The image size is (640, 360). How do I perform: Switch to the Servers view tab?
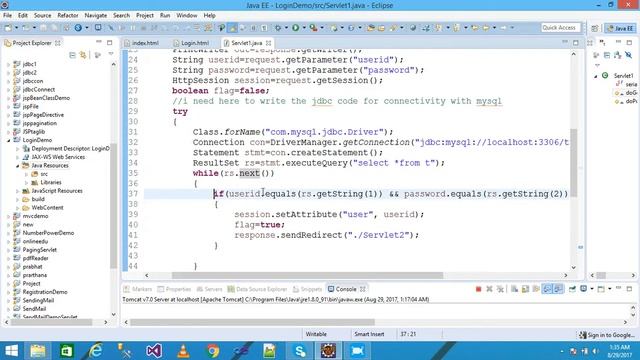tap(209, 289)
